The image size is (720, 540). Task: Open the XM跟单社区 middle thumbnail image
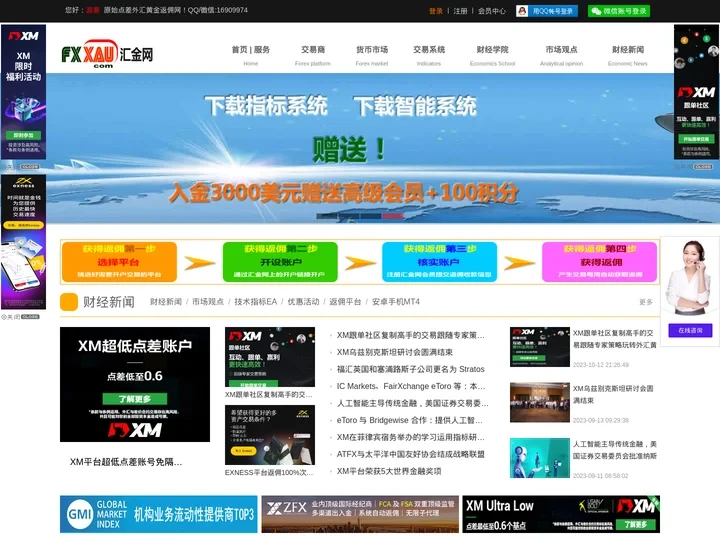pyautogui.click(x=270, y=357)
